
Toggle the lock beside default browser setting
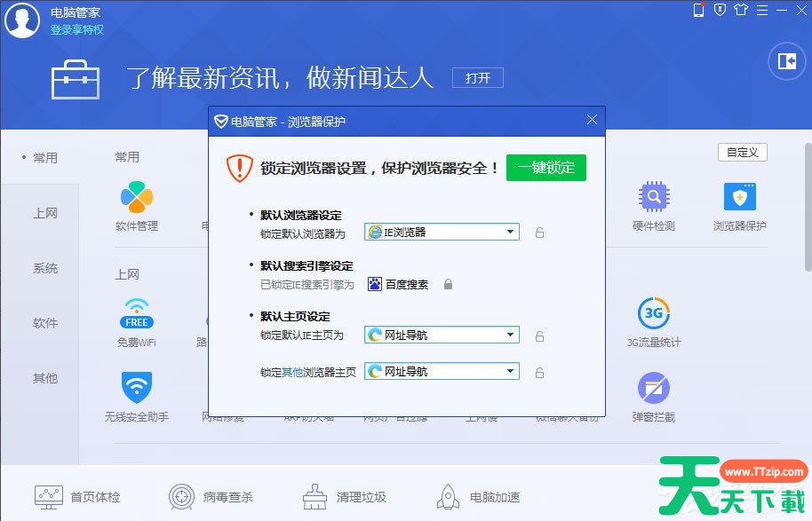click(x=539, y=232)
